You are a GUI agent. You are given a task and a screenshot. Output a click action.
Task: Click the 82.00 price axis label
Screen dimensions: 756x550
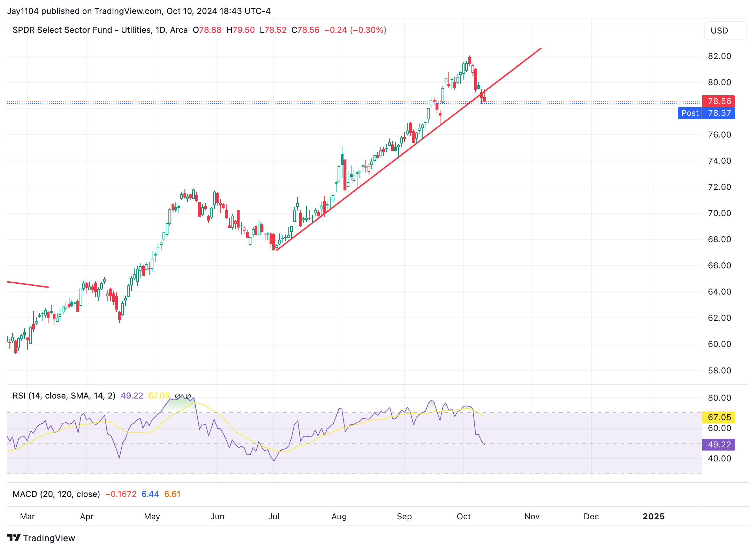tap(719, 56)
